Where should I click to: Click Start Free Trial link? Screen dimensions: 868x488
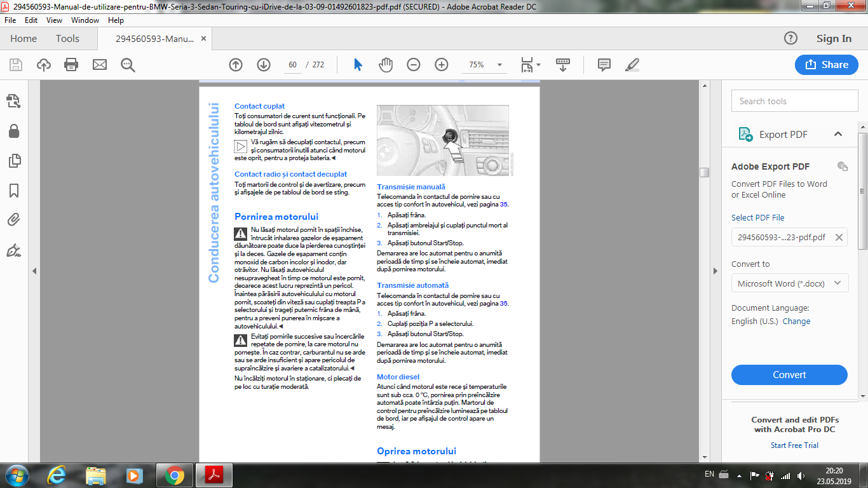point(794,445)
